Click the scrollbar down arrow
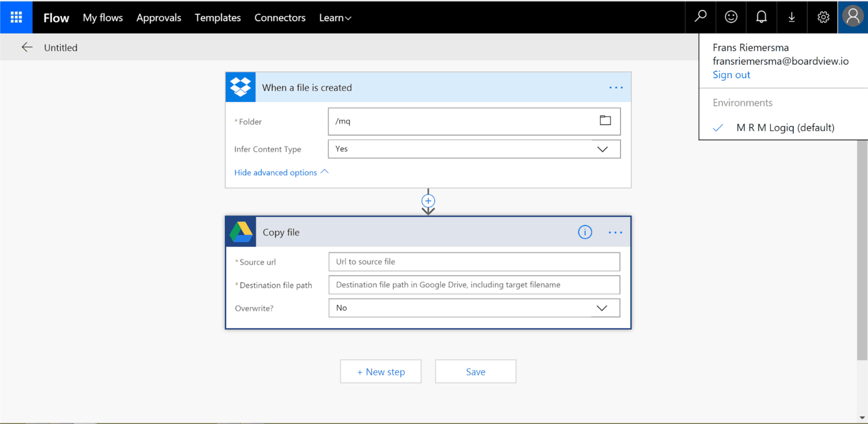This screenshot has width=868, height=424. [862, 417]
